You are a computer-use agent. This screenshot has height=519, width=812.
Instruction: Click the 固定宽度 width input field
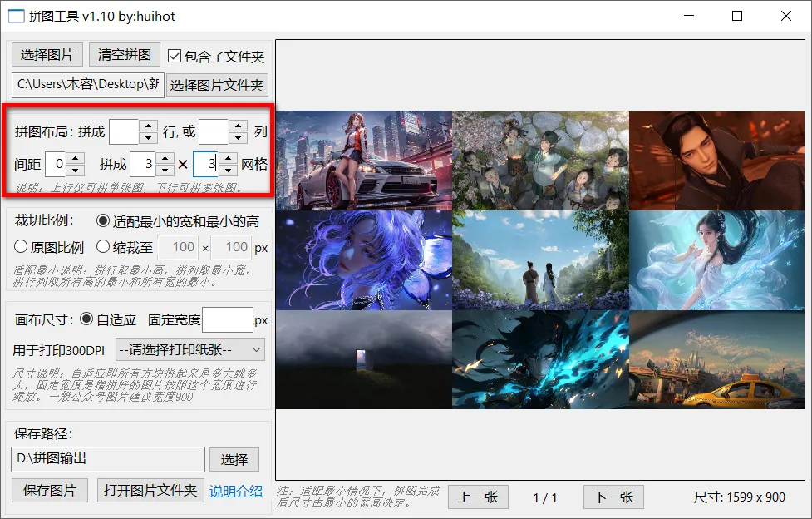point(228,320)
